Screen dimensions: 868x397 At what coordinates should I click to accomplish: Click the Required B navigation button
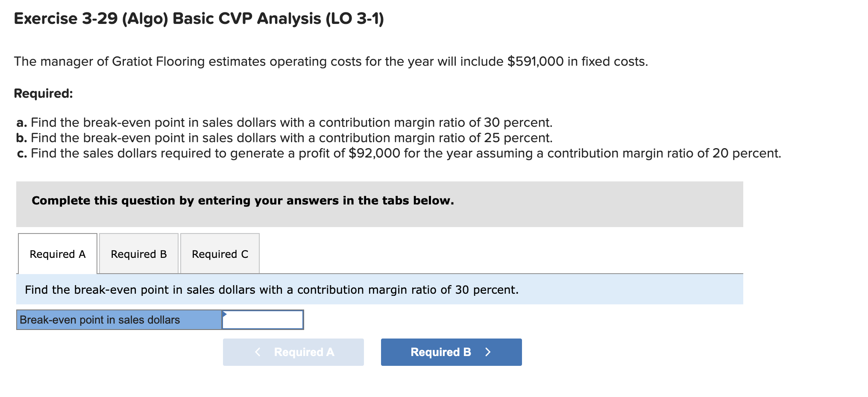(450, 352)
